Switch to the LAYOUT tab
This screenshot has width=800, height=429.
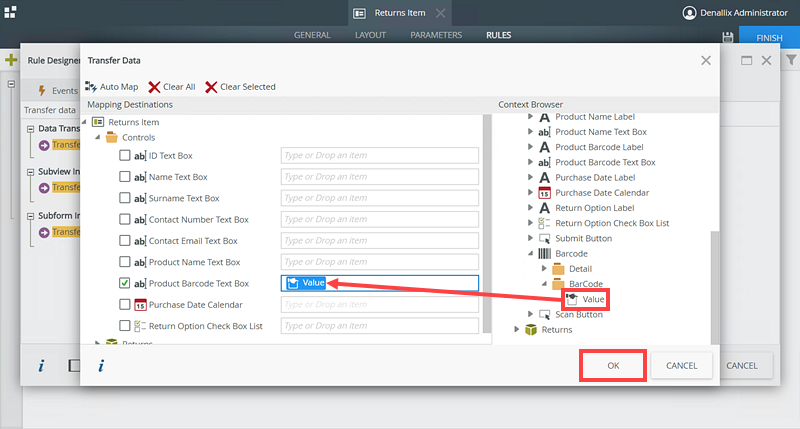tap(370, 35)
